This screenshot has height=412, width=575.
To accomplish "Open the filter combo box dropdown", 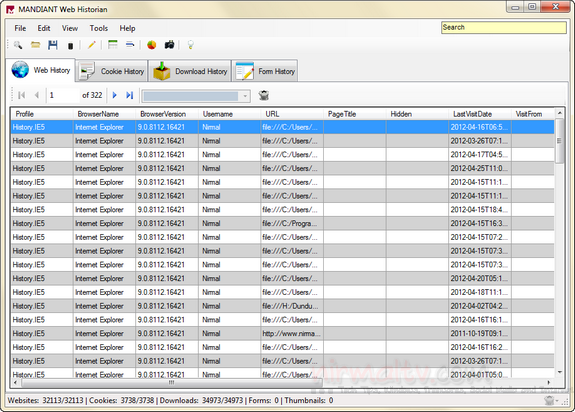I will point(245,96).
